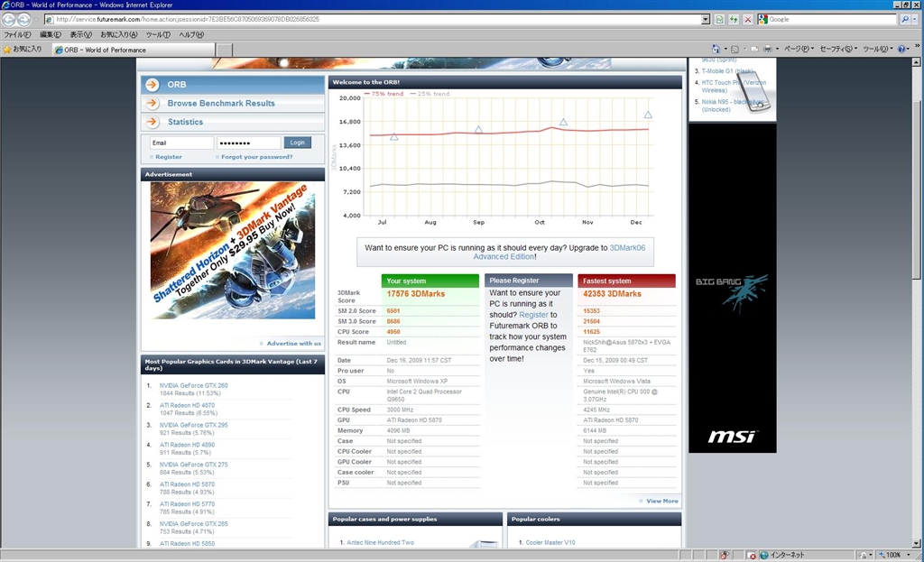This screenshot has height=562, width=924.
Task: Click the Advertise with us link
Action: (x=294, y=344)
